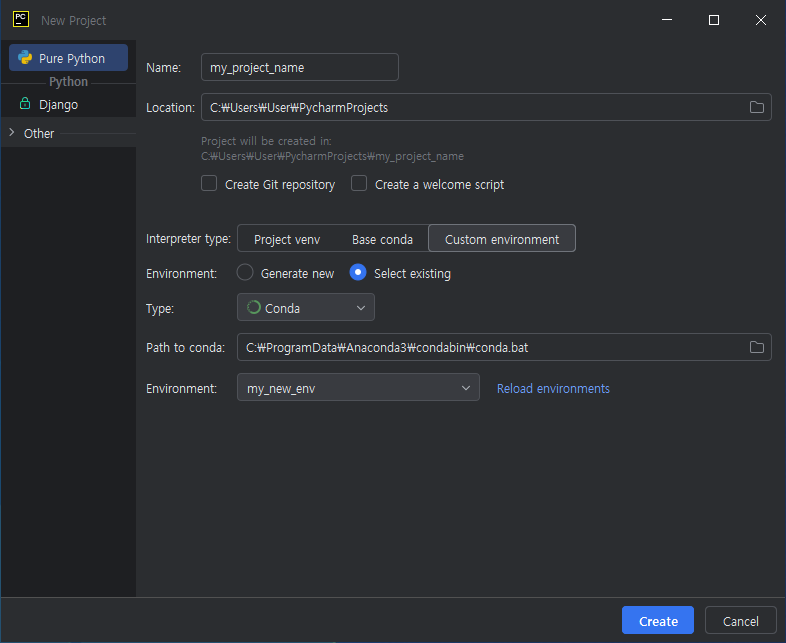
Task: Click the PyCharm logo icon in title bar
Action: (21, 20)
